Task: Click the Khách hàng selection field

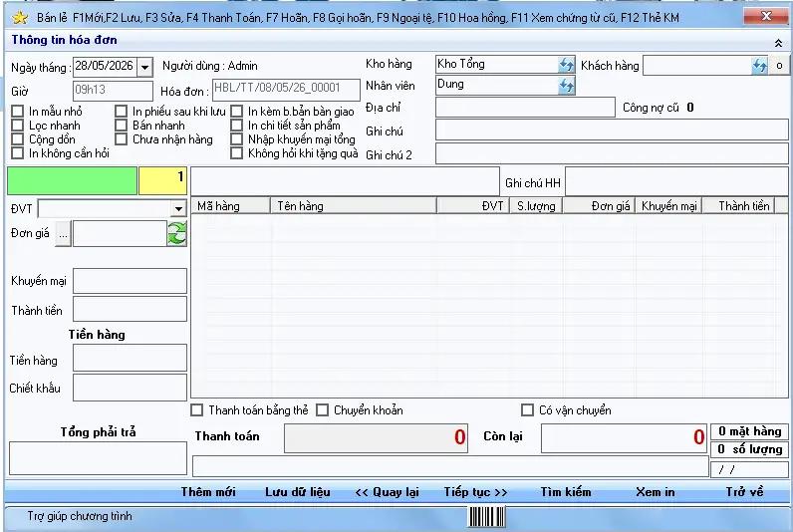Action: [x=697, y=66]
